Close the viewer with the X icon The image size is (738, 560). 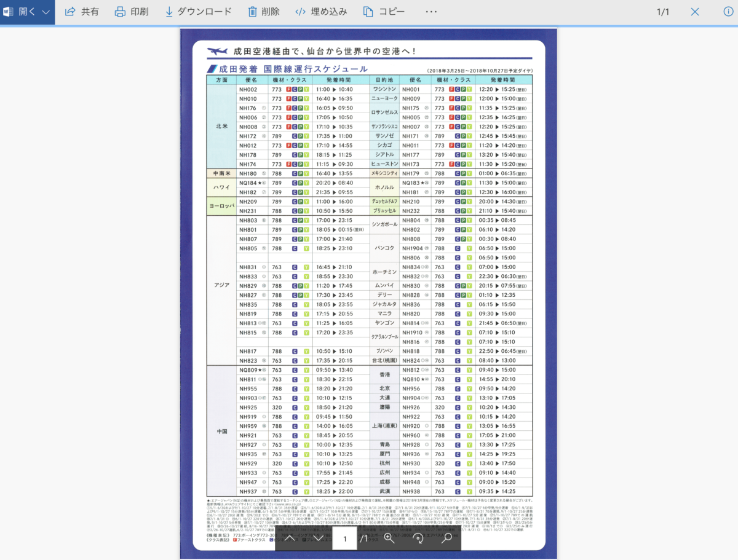[695, 12]
